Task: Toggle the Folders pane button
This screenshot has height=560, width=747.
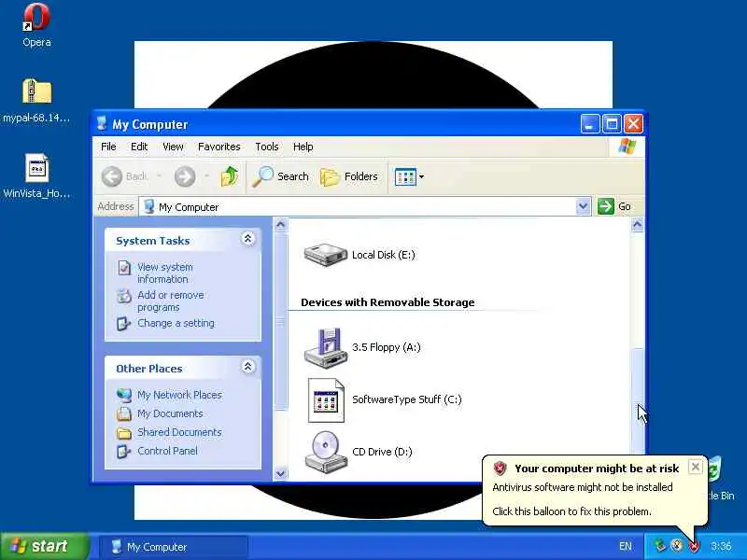Action: (x=349, y=176)
